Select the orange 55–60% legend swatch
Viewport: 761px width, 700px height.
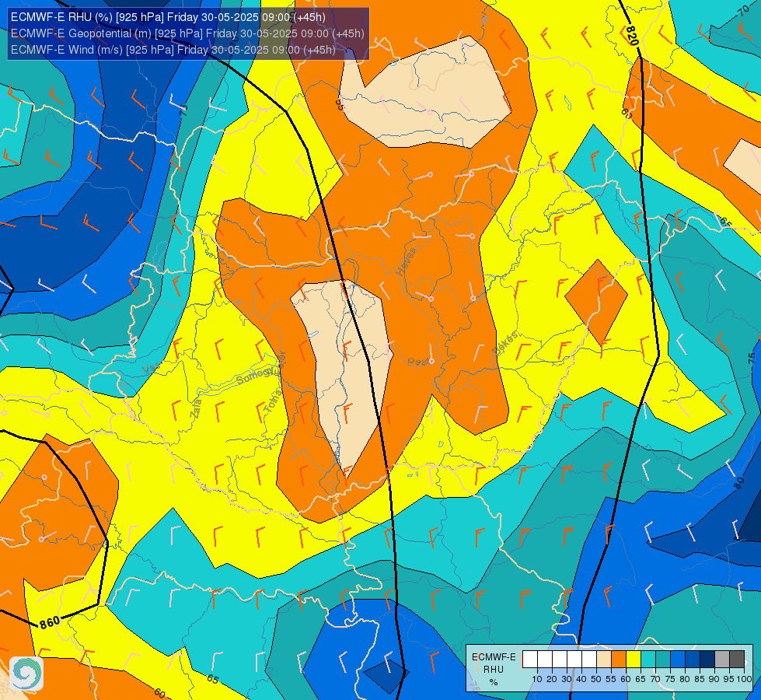coord(618,660)
